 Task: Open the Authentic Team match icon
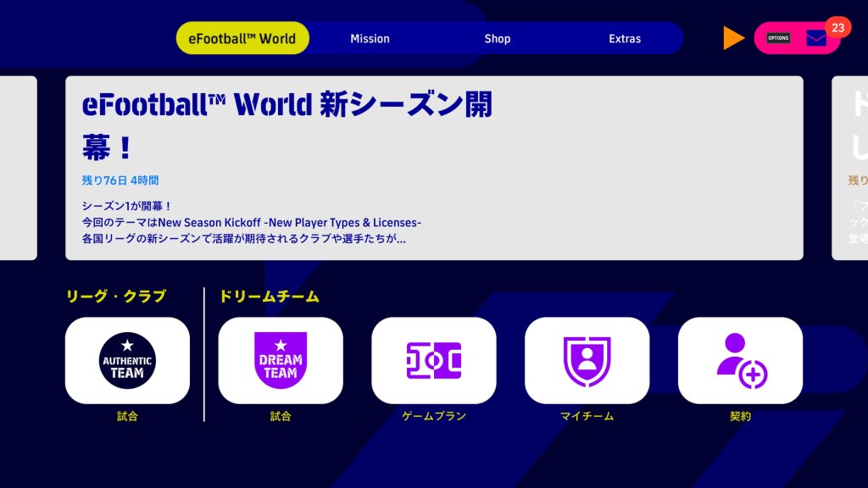pos(127,360)
